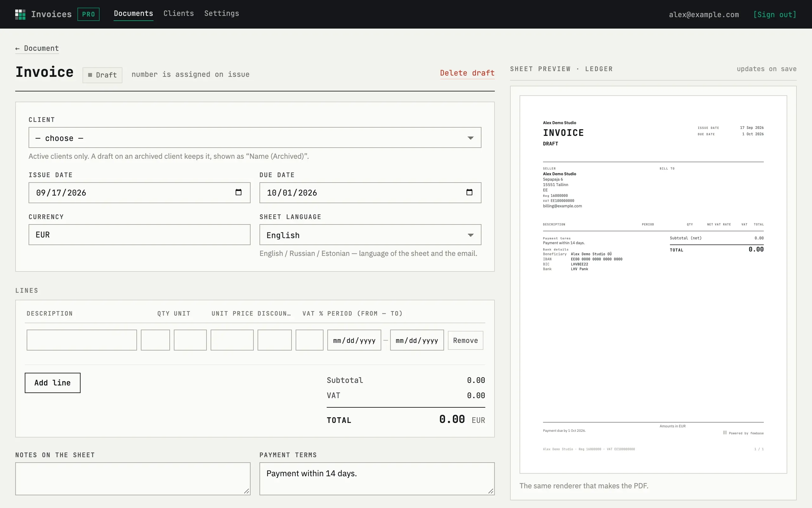This screenshot has width=812, height=508.
Task: Switch to the Clients tab
Action: point(179,13)
